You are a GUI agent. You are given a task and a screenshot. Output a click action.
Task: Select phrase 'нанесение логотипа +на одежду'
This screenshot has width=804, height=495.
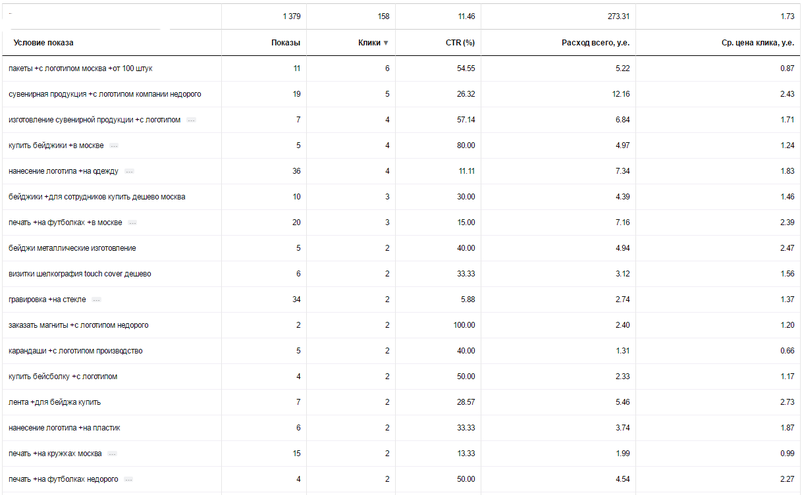(x=63, y=171)
